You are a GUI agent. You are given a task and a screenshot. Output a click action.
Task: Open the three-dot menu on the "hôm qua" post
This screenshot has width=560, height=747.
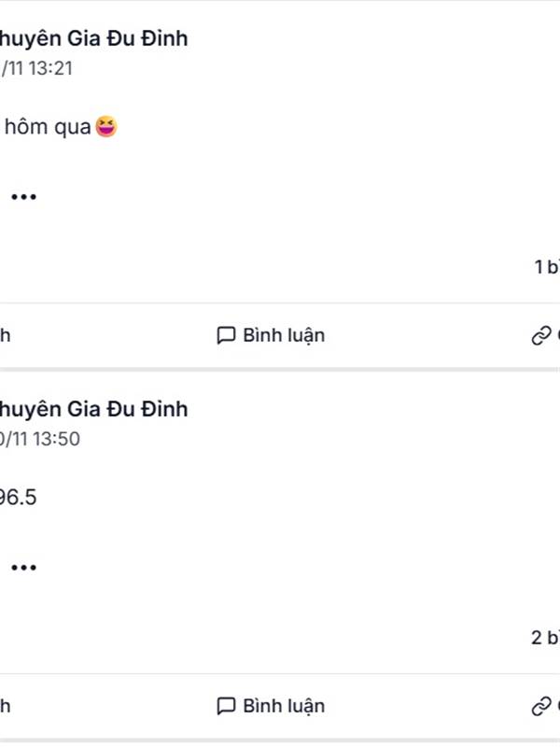(x=23, y=197)
